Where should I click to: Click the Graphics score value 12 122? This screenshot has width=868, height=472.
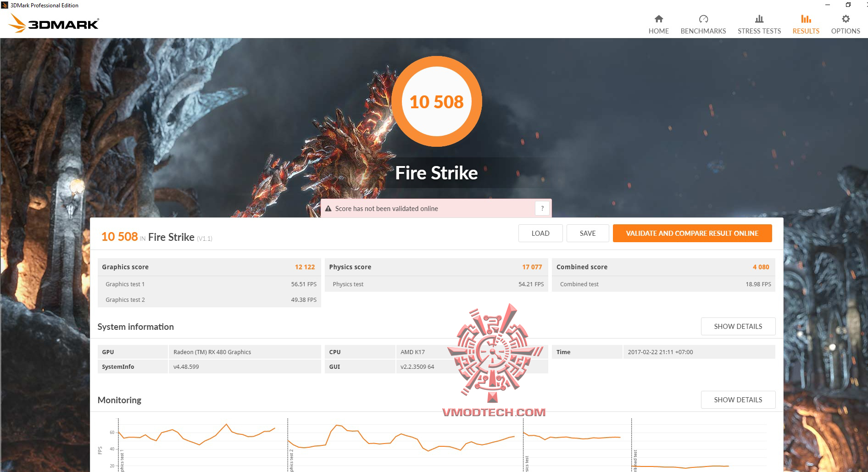(305, 267)
